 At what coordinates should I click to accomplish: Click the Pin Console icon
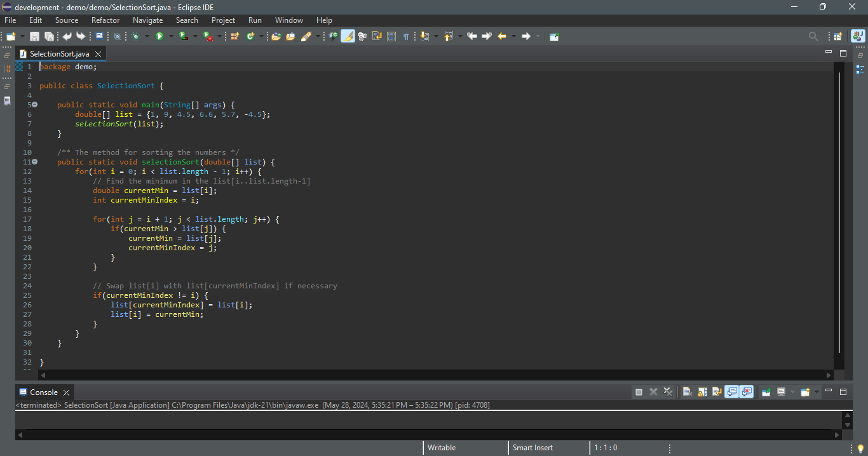click(766, 392)
